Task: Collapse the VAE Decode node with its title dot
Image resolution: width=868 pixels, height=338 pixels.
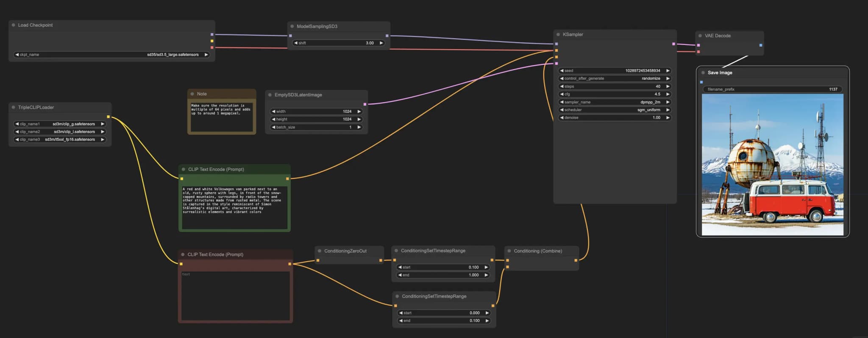Action: coord(700,36)
